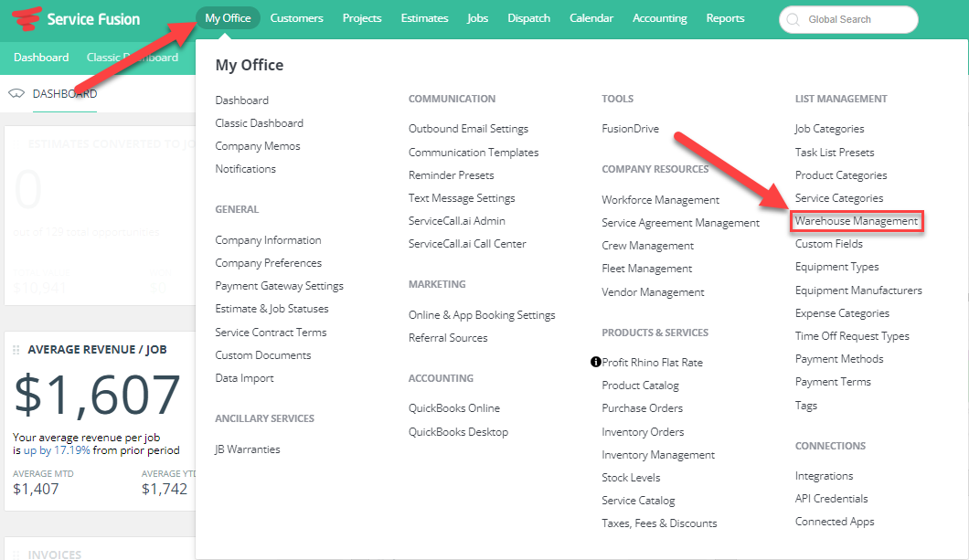Image resolution: width=969 pixels, height=560 pixels.
Task: Open the Dispatch menu
Action: coord(529,18)
